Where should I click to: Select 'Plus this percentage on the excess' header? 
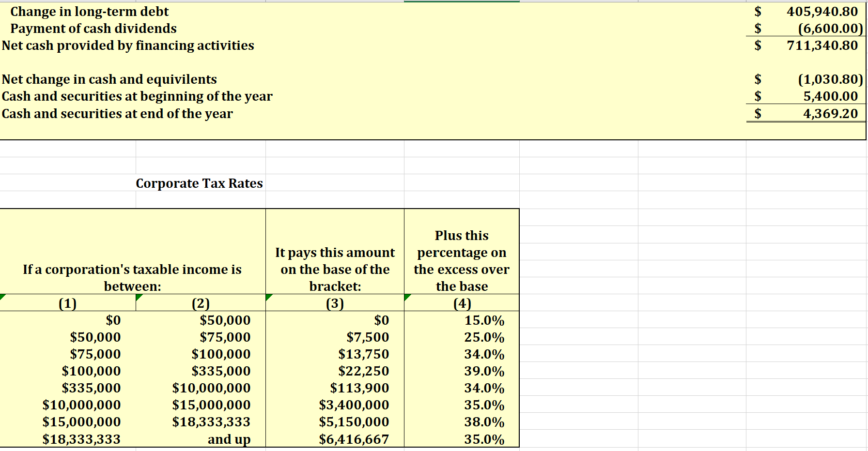pyautogui.click(x=462, y=261)
